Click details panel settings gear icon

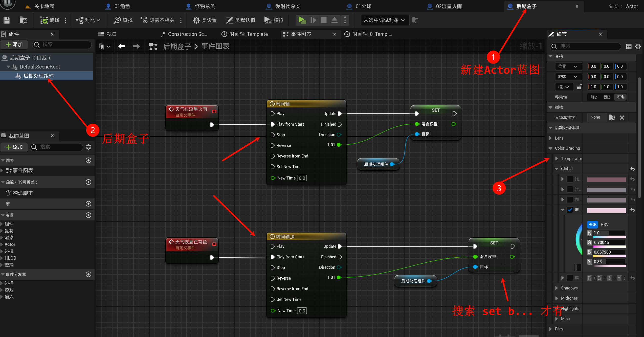pos(638,47)
